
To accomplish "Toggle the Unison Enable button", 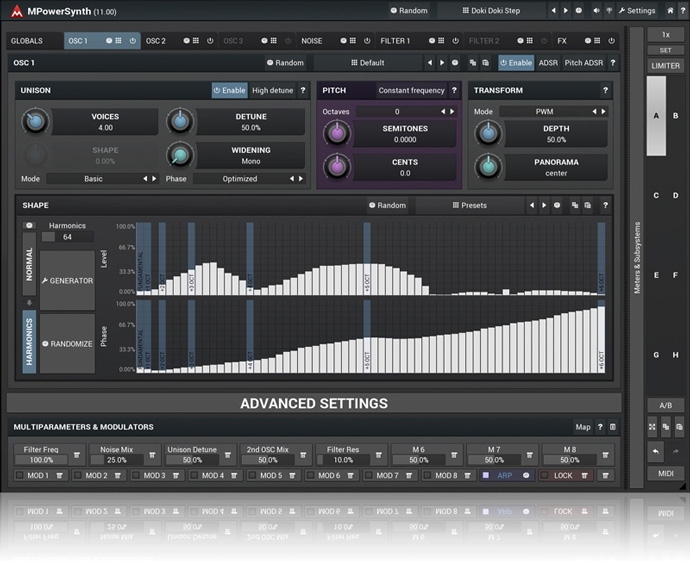I will 229,90.
